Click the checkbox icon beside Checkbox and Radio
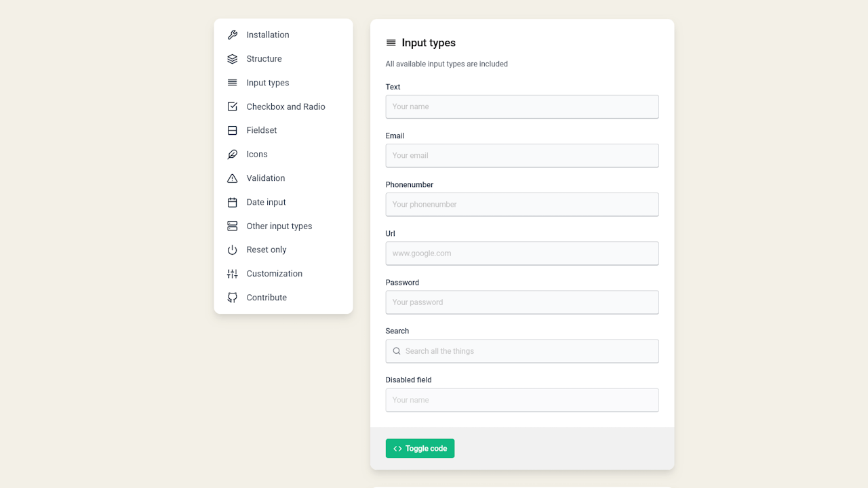Viewport: 868px width, 488px height. tap(232, 106)
